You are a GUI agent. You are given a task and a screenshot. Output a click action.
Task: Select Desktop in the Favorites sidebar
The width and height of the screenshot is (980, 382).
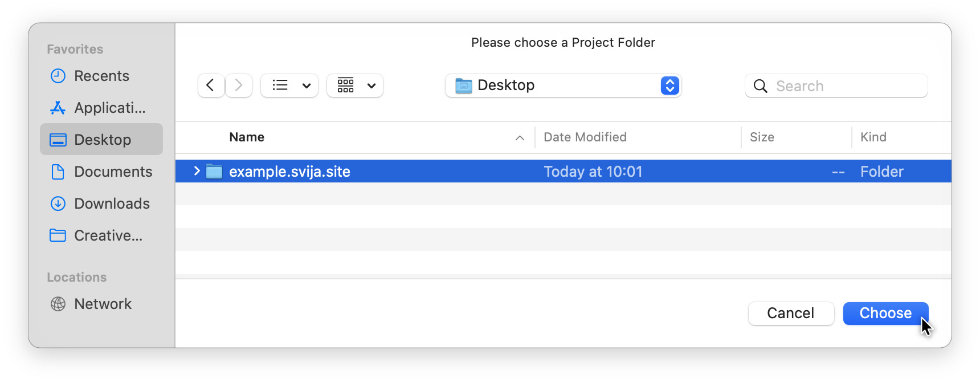(x=103, y=140)
